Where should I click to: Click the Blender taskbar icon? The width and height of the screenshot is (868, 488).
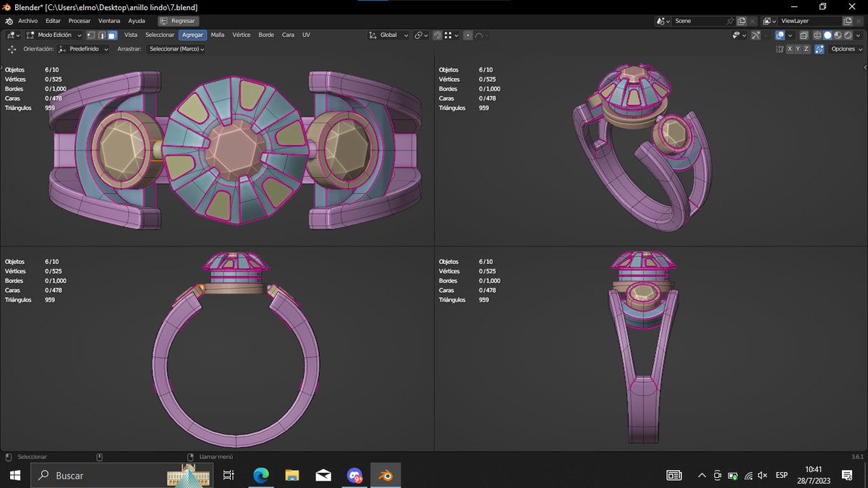point(386,475)
